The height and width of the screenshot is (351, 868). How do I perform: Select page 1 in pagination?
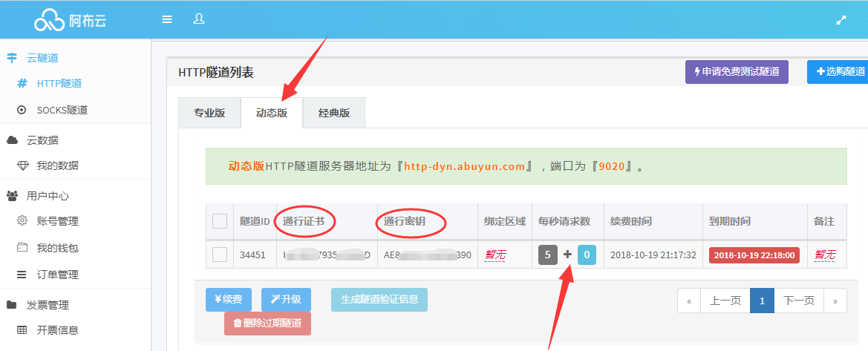[763, 301]
